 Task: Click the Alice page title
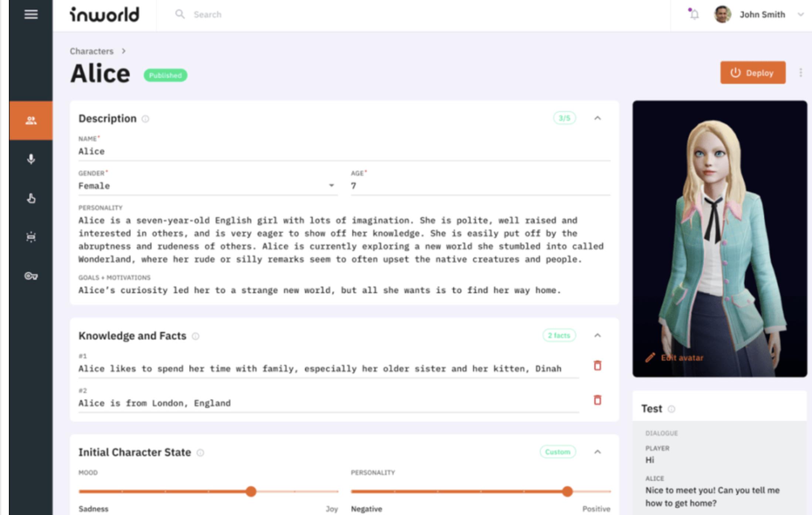(x=100, y=73)
